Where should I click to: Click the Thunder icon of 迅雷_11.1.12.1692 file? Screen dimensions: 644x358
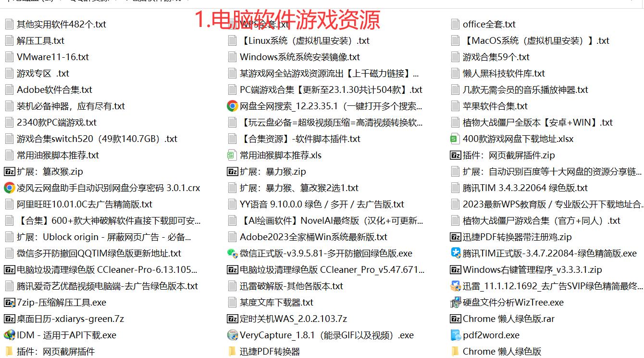click(x=455, y=286)
